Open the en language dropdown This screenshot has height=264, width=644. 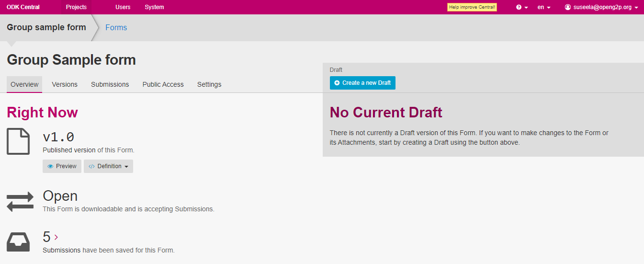tap(543, 7)
